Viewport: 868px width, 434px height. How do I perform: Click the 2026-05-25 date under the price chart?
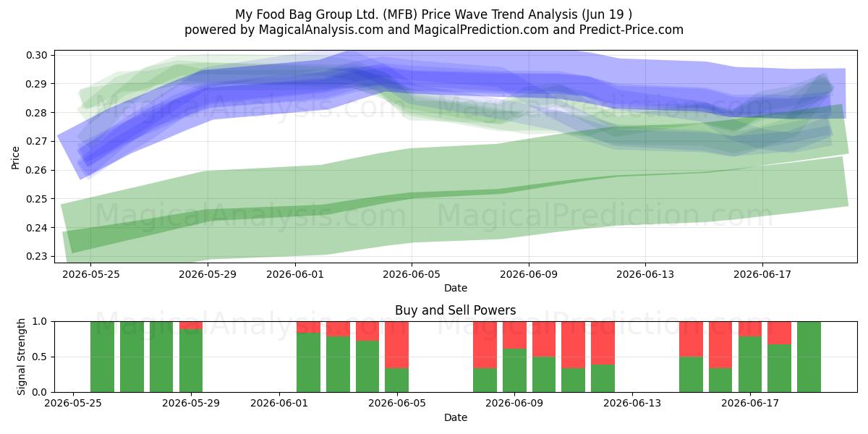pos(90,274)
